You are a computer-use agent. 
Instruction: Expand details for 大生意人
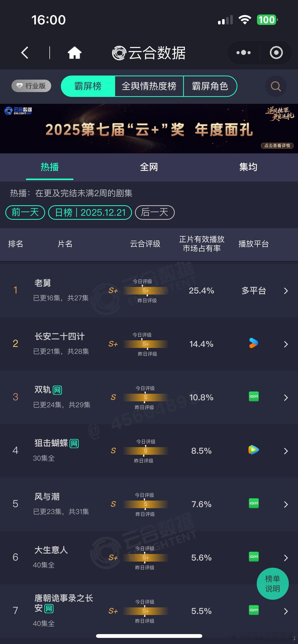286,558
